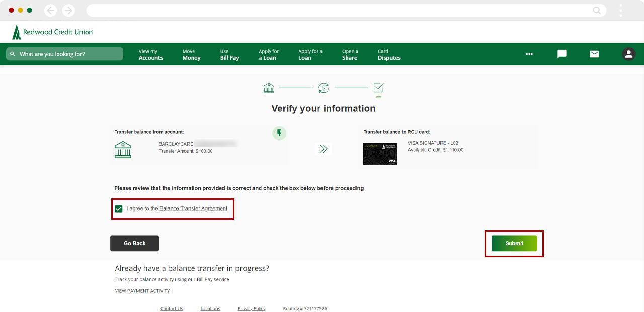This screenshot has width=644, height=312.
Task: Click the VISA Signature card thumbnail
Action: pyautogui.click(x=380, y=154)
